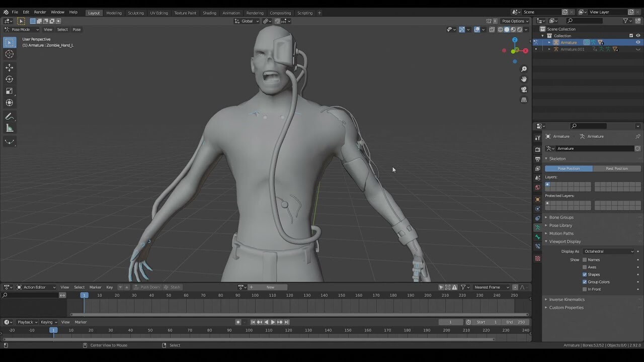
Task: Open the Render properties tab
Action: [x=537, y=149]
